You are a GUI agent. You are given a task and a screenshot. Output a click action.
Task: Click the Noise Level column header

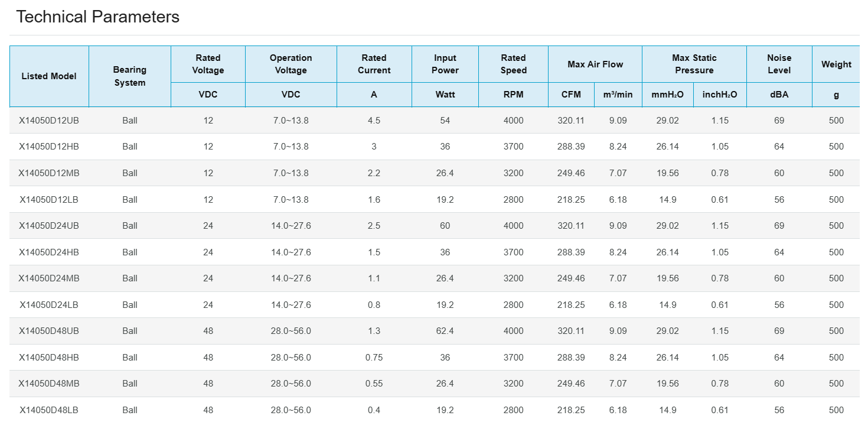click(x=779, y=64)
